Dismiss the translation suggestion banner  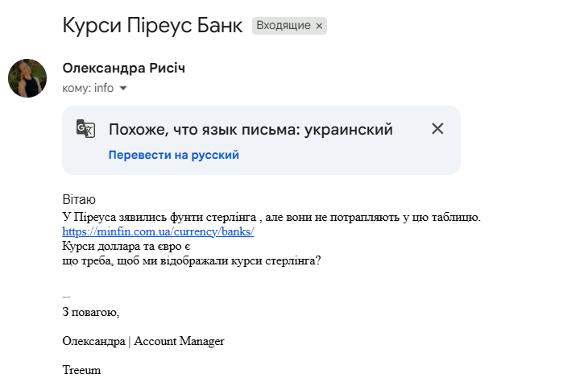[437, 129]
